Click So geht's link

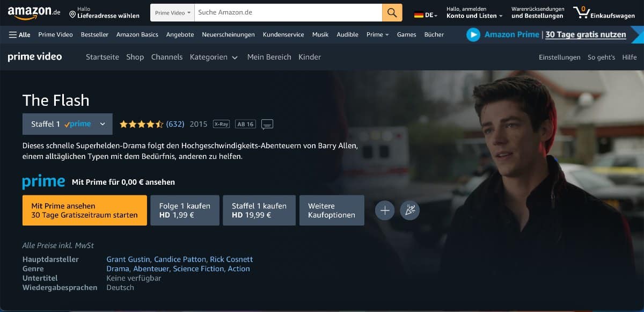(601, 57)
